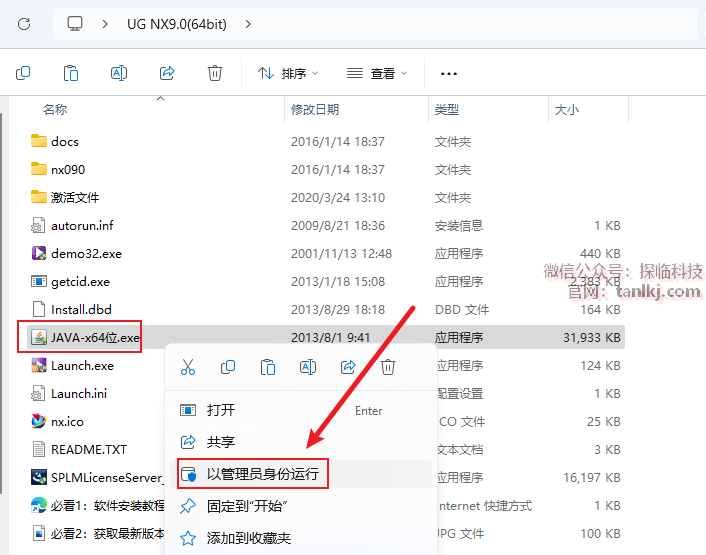Choose 以管理员身份运行 in context menu
This screenshot has width=706, height=555.
[x=301, y=474]
